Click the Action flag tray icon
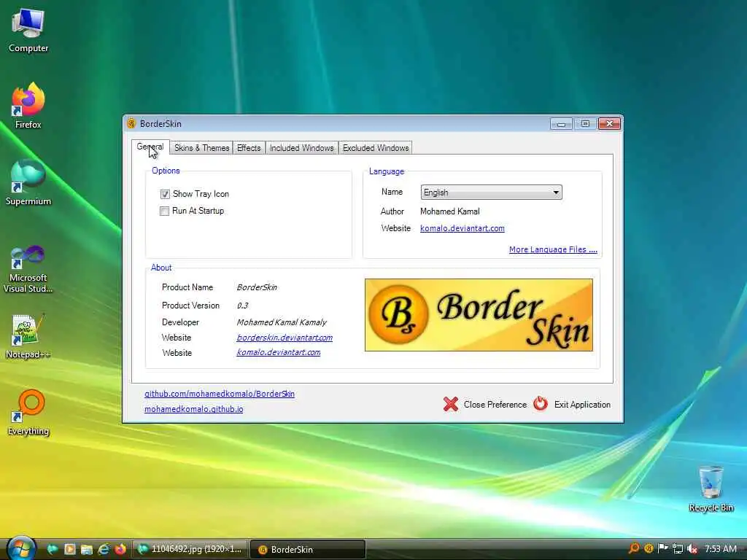The height and width of the screenshot is (560, 747). point(662,548)
